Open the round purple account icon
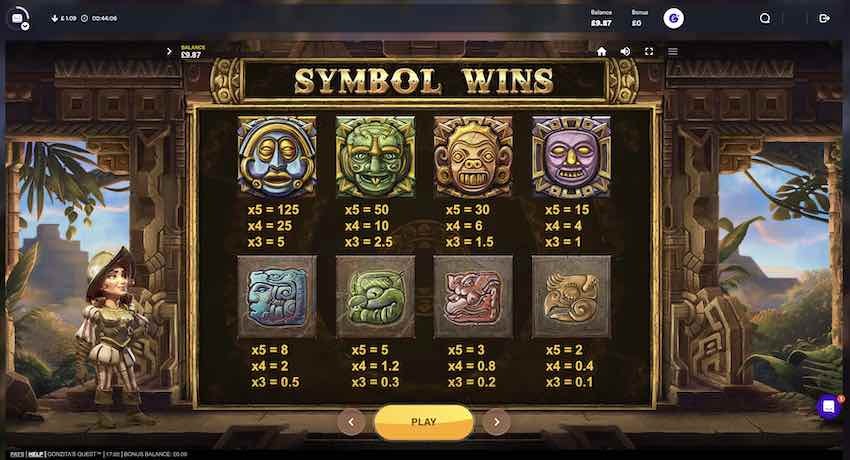850x460 pixels. point(673,18)
